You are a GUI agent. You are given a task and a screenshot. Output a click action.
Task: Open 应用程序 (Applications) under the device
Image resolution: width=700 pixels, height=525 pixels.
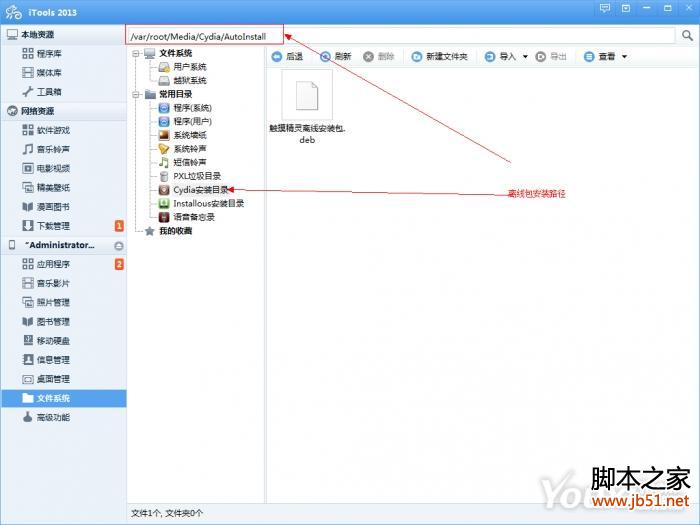tap(52, 265)
